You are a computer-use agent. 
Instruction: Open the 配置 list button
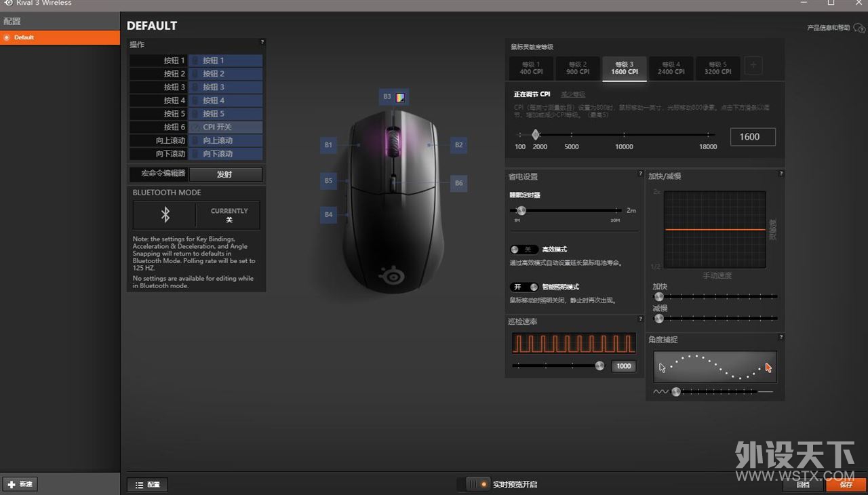click(147, 484)
